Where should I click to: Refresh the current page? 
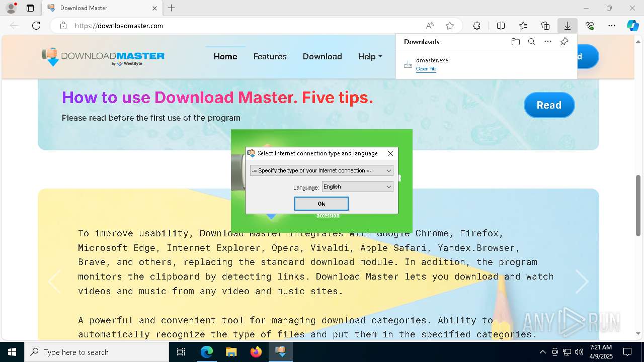coord(36,26)
